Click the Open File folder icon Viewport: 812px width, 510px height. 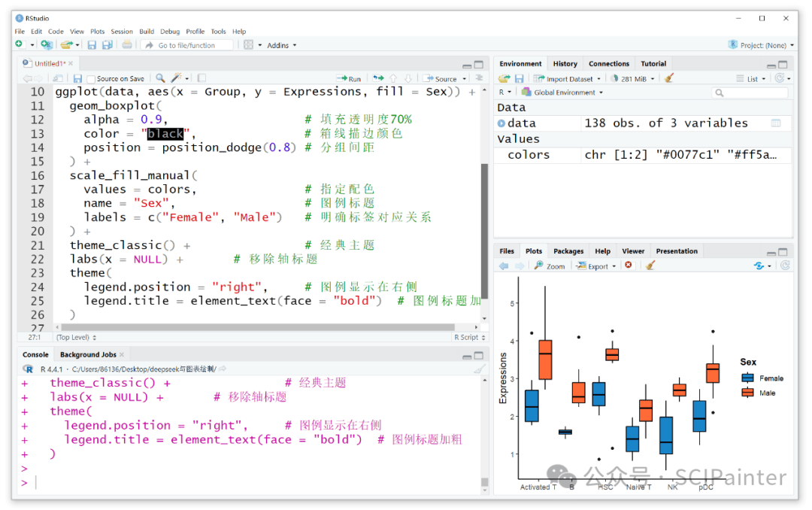pyautogui.click(x=65, y=45)
